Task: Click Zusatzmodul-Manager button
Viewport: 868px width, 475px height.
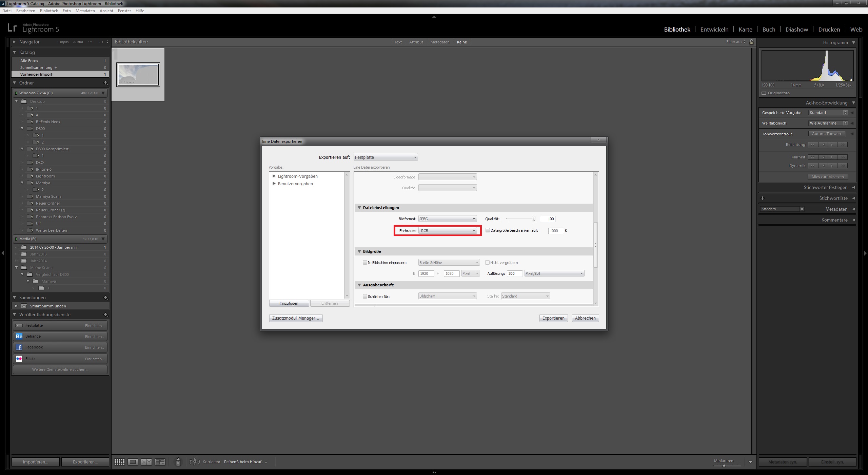Action: coord(296,318)
